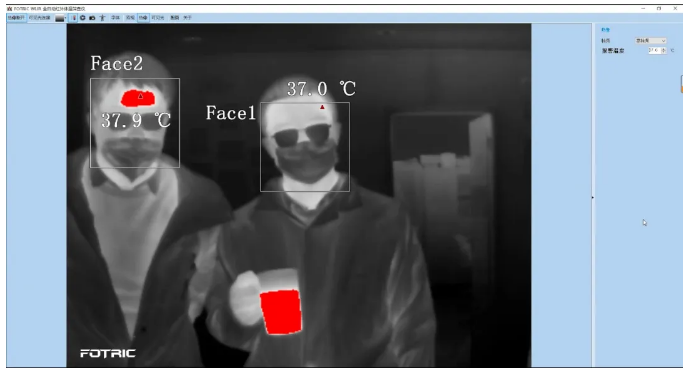Click the thermometer icon in toolbar
Screen dimensions: 687x376
point(74,18)
